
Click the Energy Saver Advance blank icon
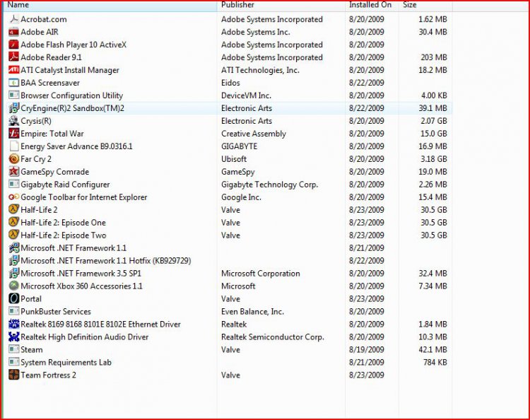click(x=14, y=146)
